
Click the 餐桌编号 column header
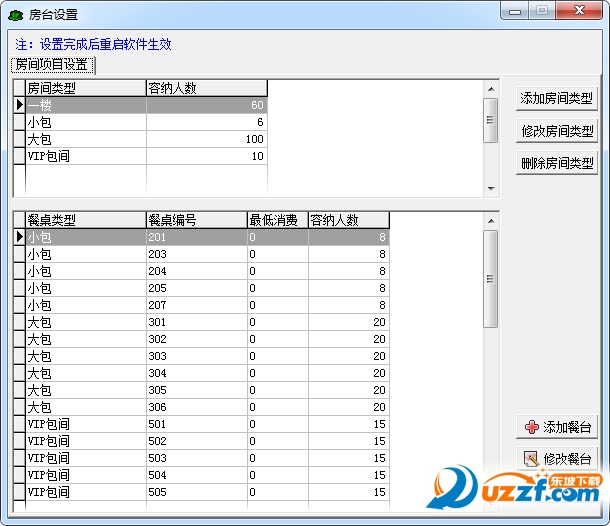[x=197, y=220]
